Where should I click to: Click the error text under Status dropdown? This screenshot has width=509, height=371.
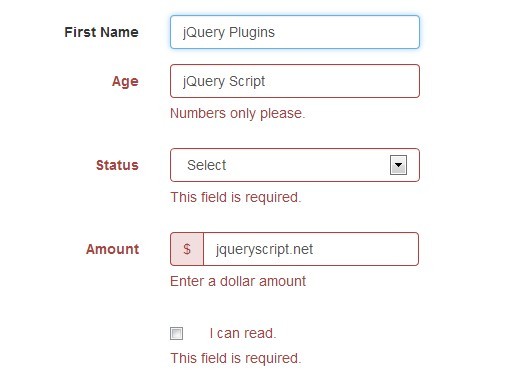coord(236,198)
